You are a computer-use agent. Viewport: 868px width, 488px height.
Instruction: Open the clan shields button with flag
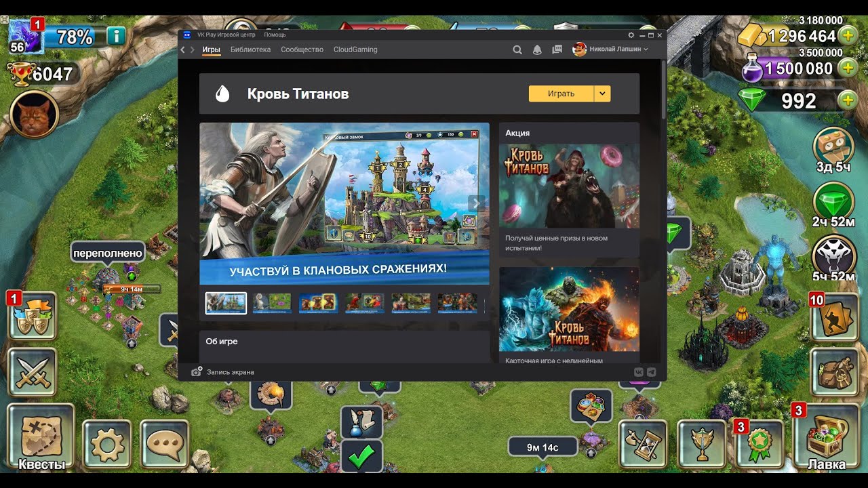coord(32,316)
